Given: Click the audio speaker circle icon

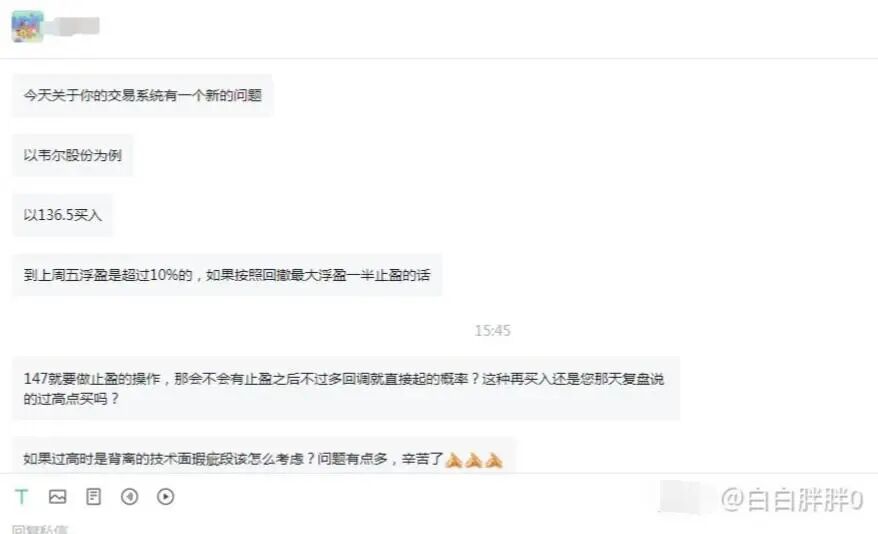Looking at the screenshot, I should (x=129, y=496).
